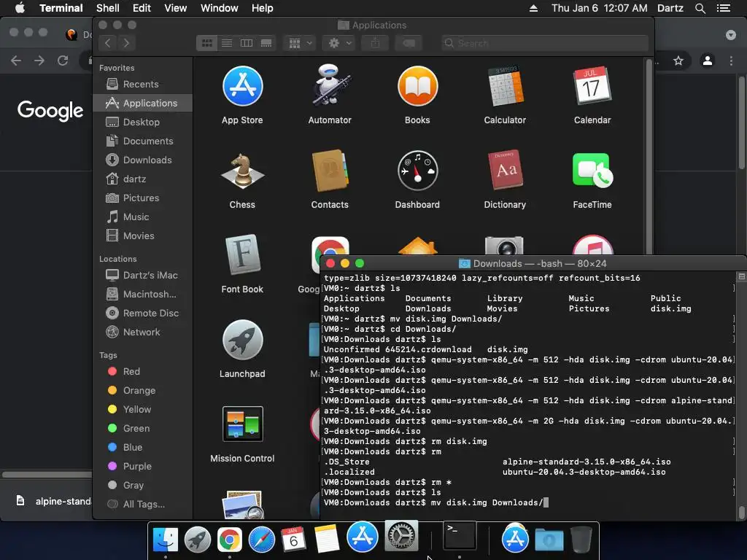Click the eject icon in the menu bar

(x=533, y=8)
